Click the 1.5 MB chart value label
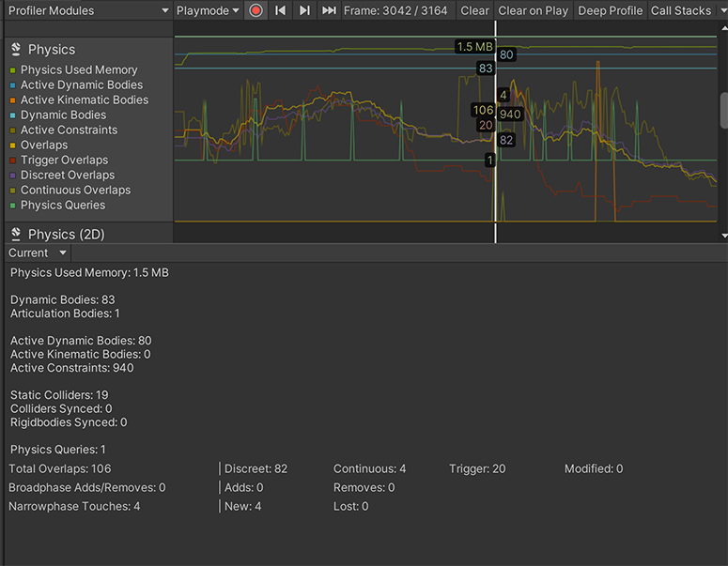The height and width of the screenshot is (566, 728). tap(474, 46)
